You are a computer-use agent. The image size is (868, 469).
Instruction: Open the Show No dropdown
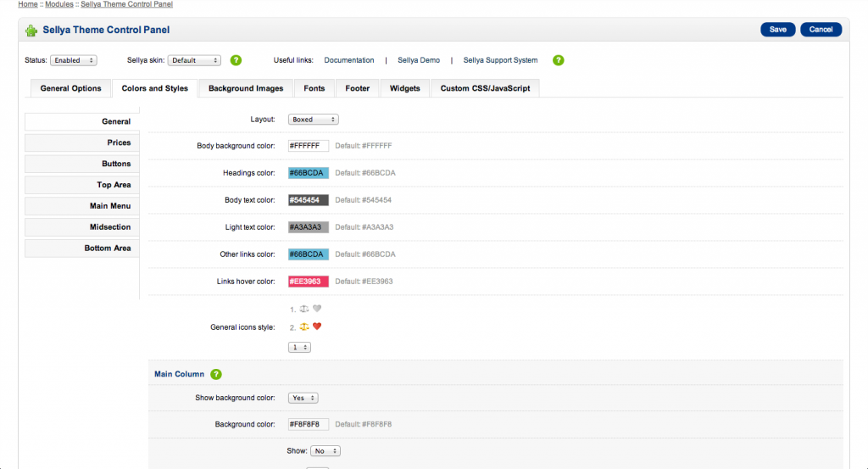coord(325,451)
